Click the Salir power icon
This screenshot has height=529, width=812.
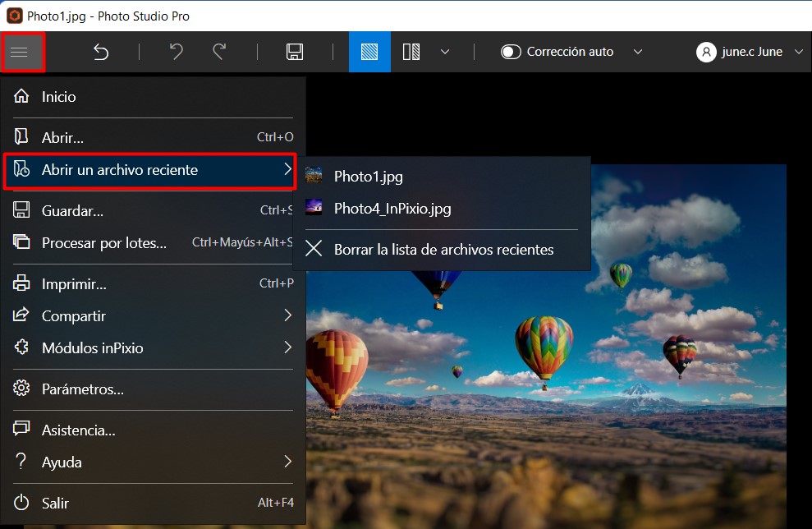tap(21, 502)
